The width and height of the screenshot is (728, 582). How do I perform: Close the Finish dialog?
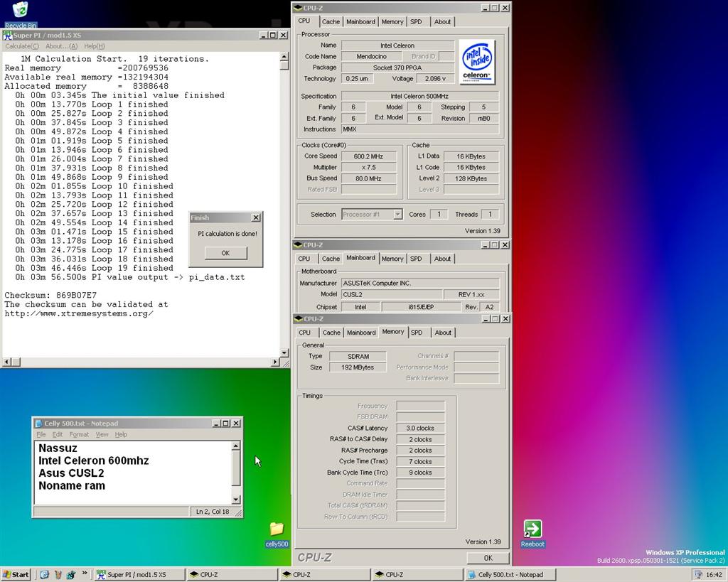[255, 217]
